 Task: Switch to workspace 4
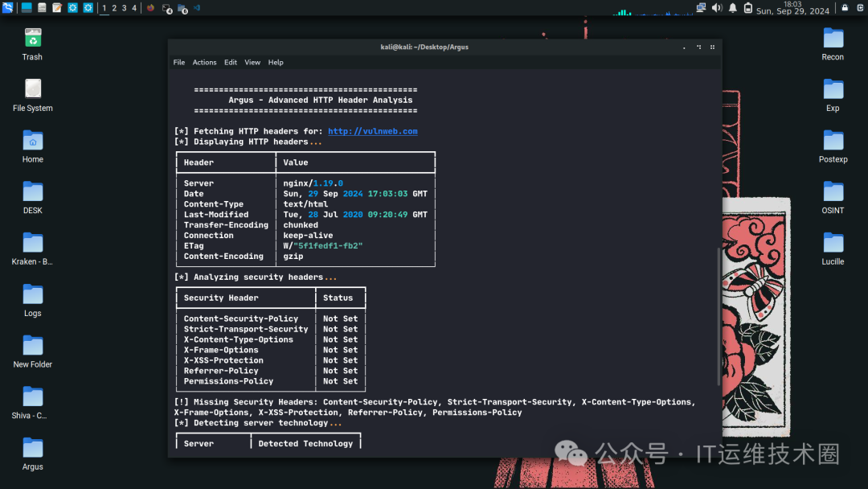pos(134,8)
